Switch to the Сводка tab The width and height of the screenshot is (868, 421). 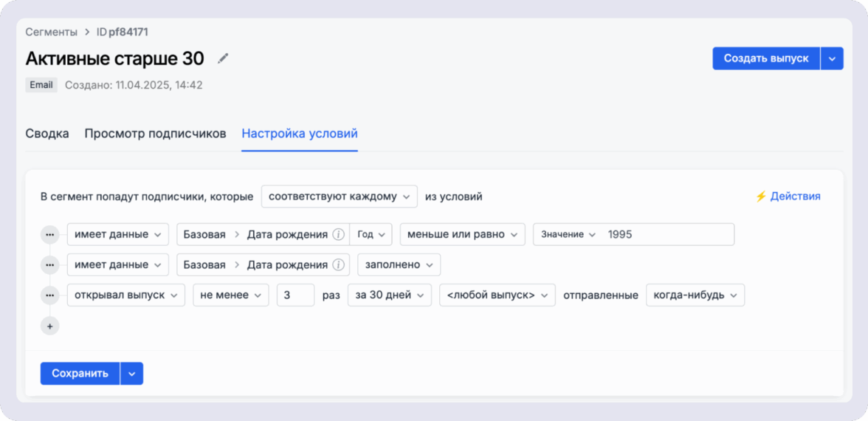tap(47, 134)
